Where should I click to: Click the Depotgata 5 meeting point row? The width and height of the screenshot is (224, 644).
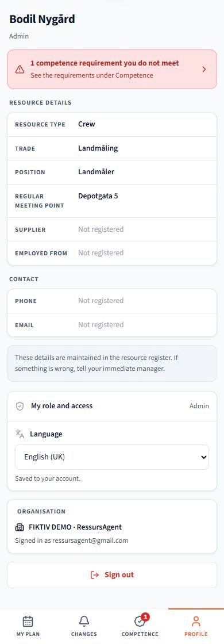(112, 201)
